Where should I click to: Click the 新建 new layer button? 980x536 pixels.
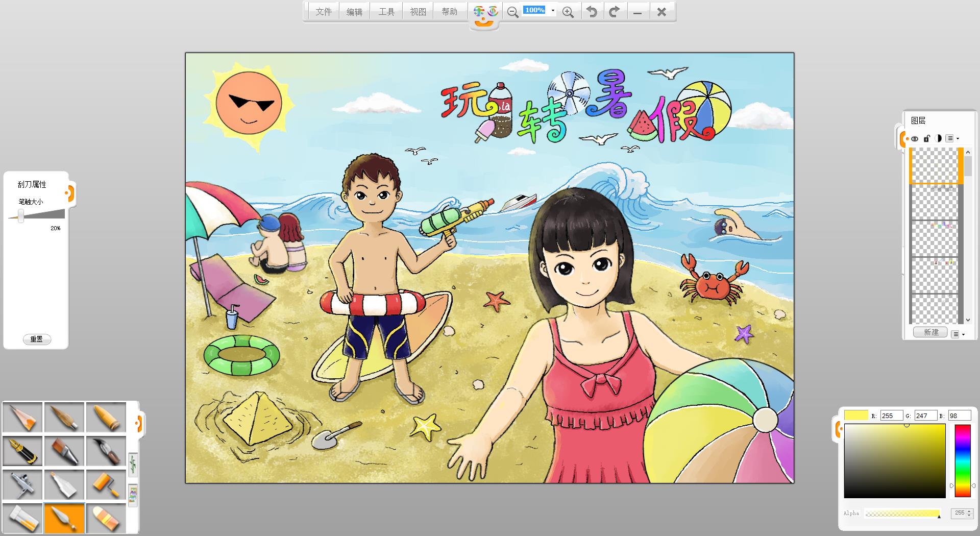[930, 332]
